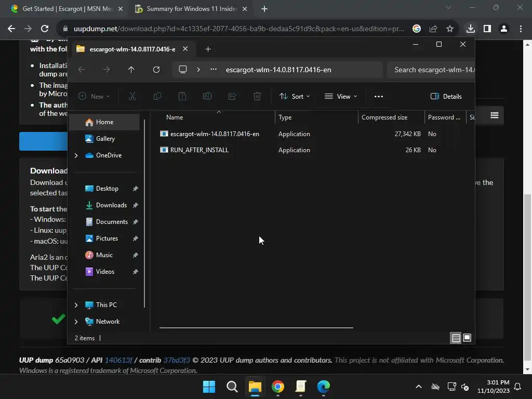Switch to large thumbnails view layout

tap(467, 338)
